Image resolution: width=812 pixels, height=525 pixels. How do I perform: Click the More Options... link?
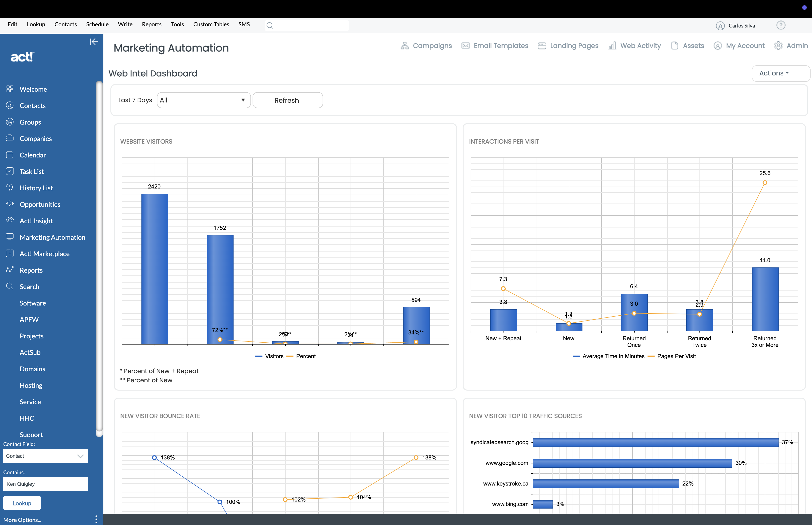[x=22, y=520]
